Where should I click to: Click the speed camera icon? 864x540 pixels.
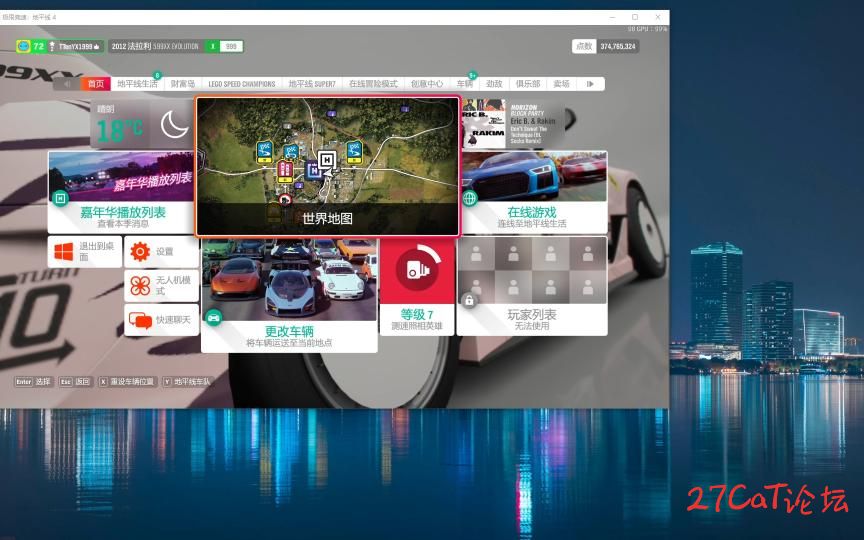click(x=418, y=270)
